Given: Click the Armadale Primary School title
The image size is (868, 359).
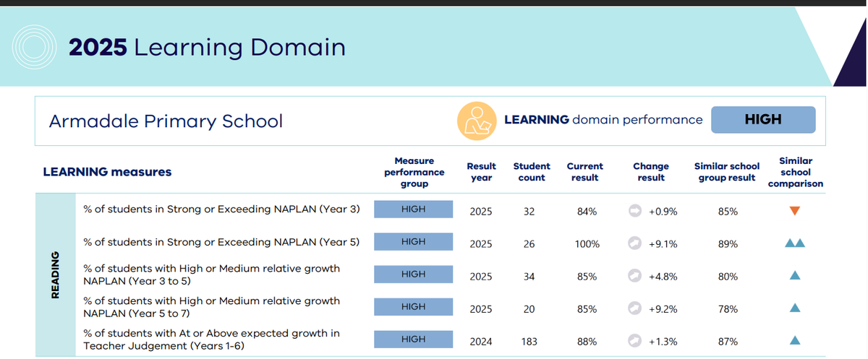Looking at the screenshot, I should point(166,121).
